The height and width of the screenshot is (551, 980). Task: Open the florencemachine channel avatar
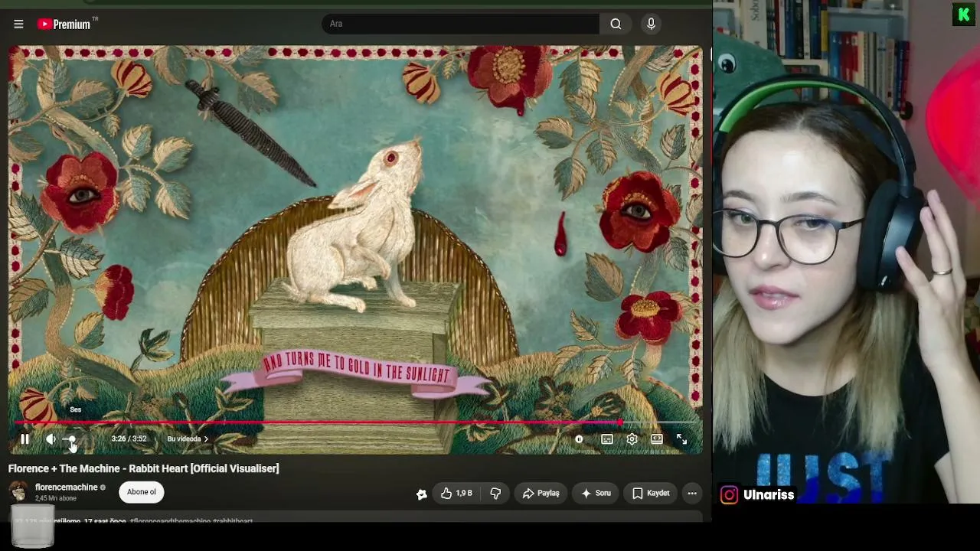18,492
